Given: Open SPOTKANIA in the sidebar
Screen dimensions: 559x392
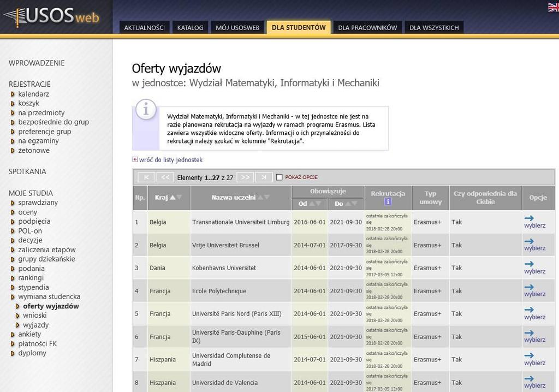Looking at the screenshot, I should pyautogui.click(x=27, y=171).
